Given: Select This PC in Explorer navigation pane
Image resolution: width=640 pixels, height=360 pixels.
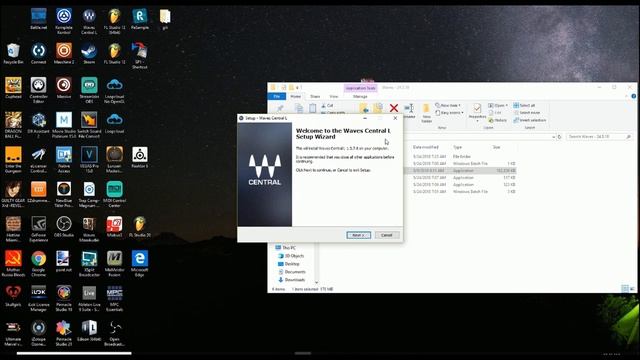Looking at the screenshot, I should pyautogui.click(x=286, y=248).
